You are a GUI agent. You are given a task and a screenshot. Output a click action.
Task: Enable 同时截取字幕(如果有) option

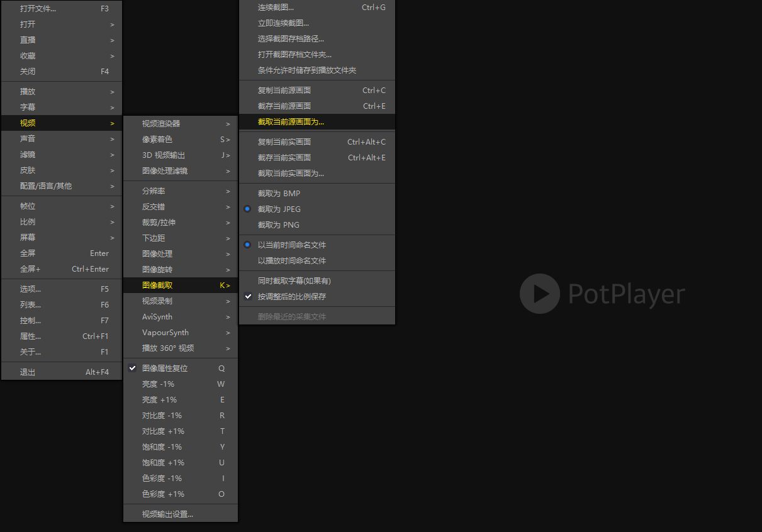click(317, 280)
